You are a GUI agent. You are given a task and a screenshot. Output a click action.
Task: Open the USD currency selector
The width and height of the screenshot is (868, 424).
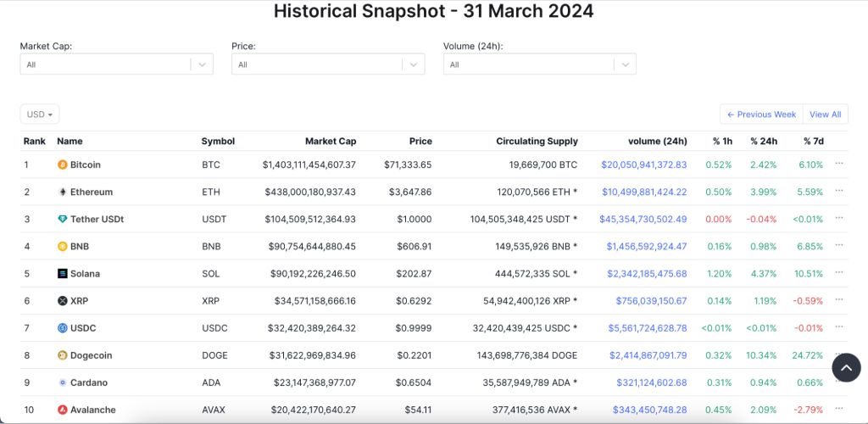click(40, 114)
